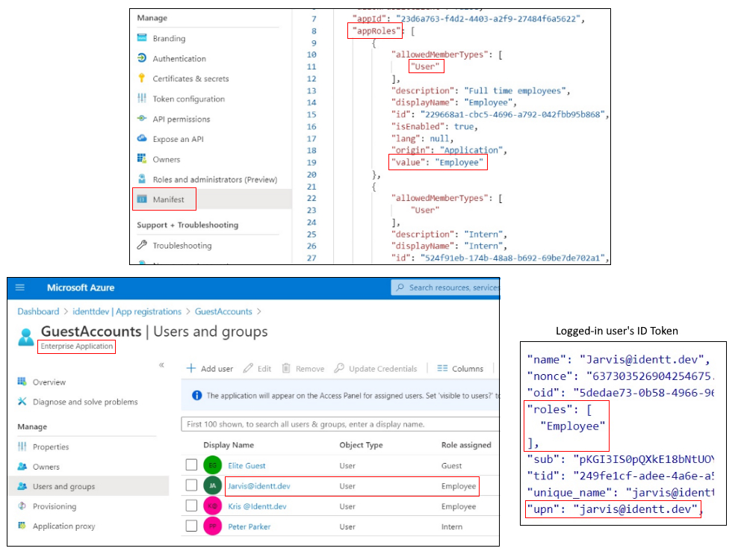The image size is (747, 560).
Task: Click the Authentication icon
Action: tap(142, 58)
